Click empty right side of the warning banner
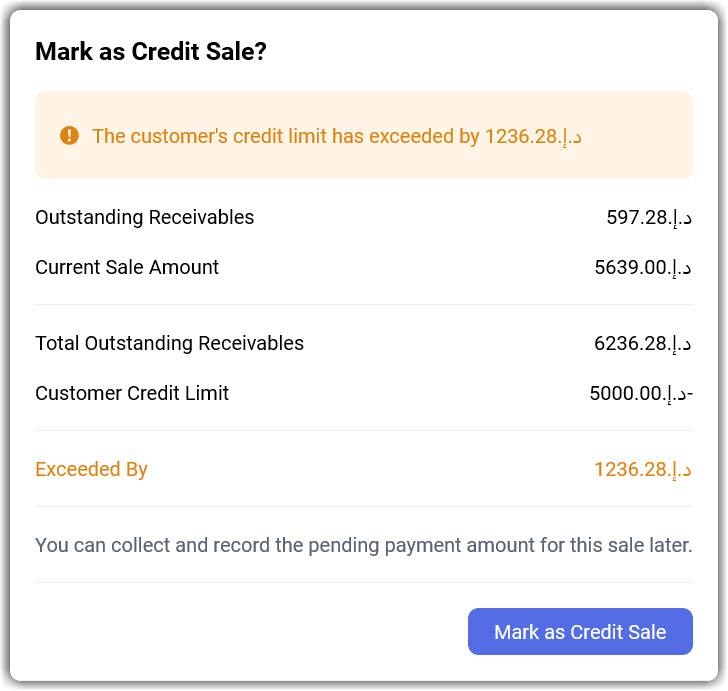The height and width of the screenshot is (691, 728). click(640, 136)
